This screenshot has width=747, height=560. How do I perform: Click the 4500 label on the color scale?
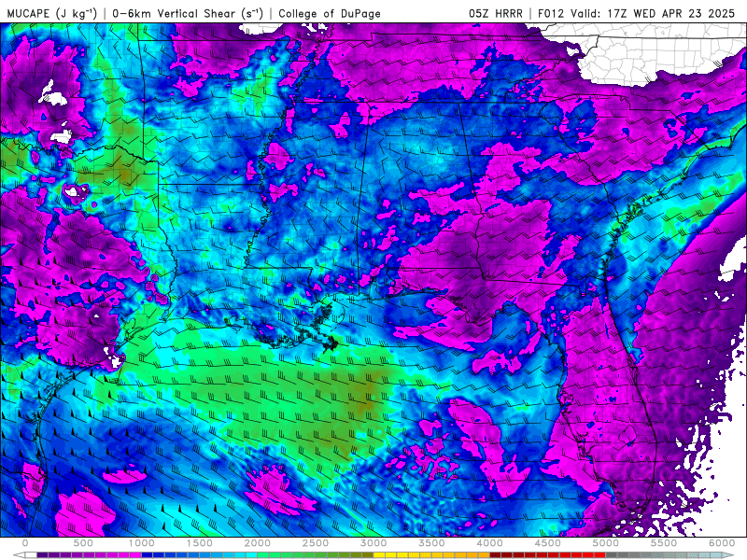coord(548,543)
